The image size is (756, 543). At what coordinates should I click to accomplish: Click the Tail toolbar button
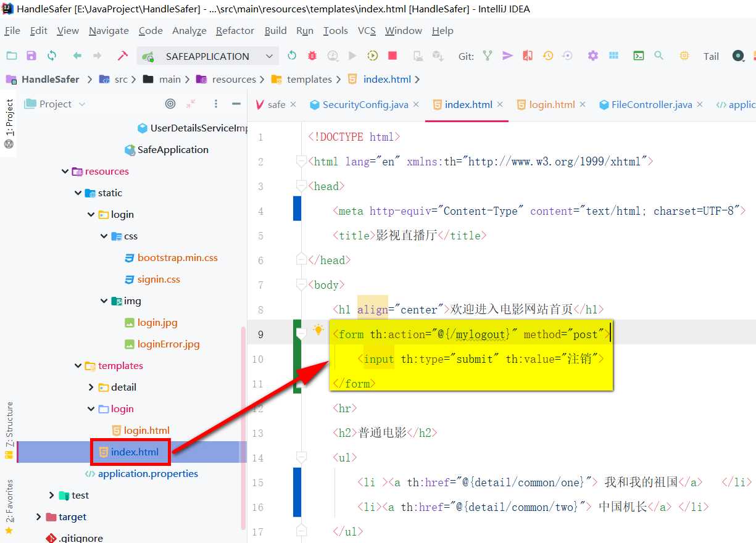coord(711,56)
